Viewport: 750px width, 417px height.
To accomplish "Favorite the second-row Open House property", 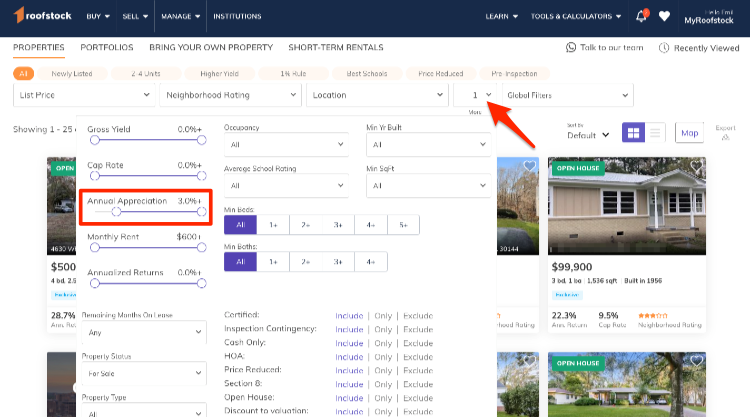I will (x=696, y=361).
